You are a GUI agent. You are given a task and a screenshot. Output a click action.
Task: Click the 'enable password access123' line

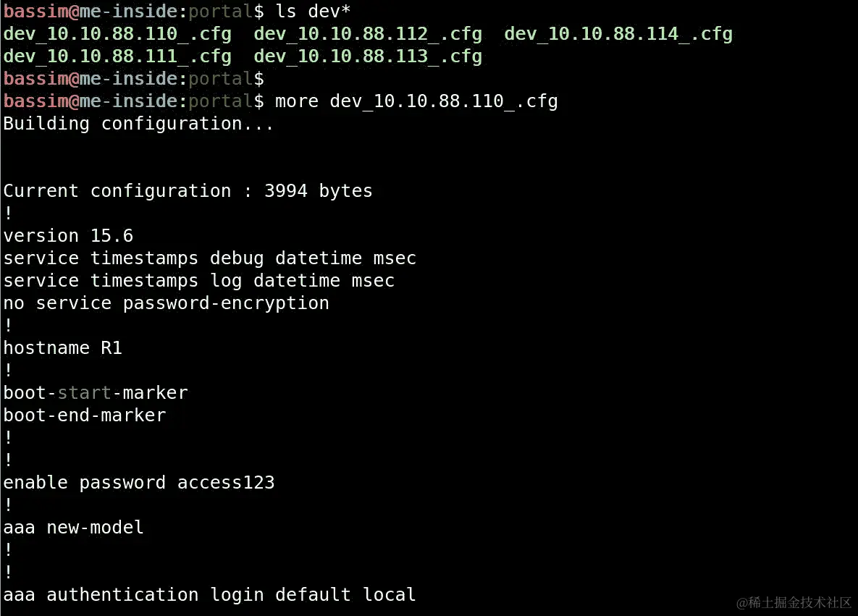click(x=139, y=483)
